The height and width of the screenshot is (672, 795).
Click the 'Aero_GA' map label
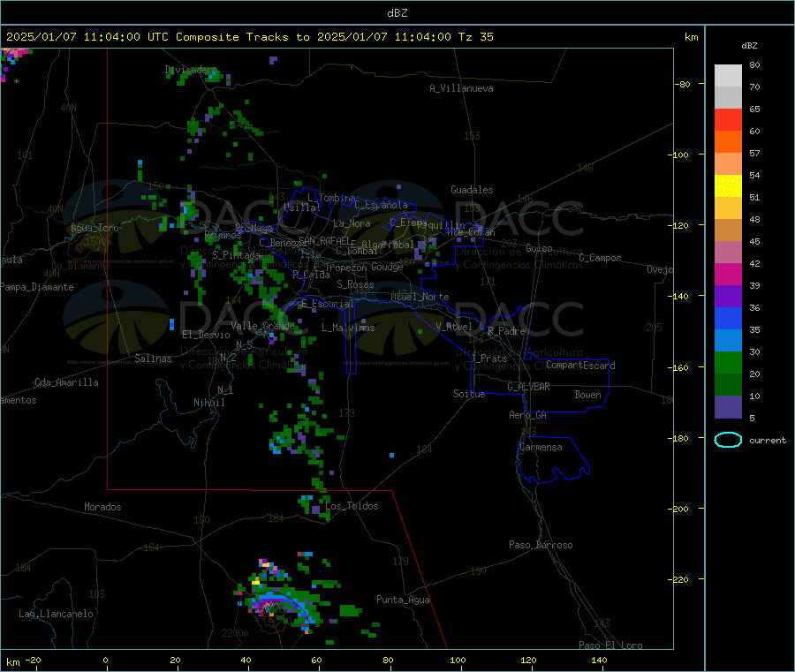528,415
